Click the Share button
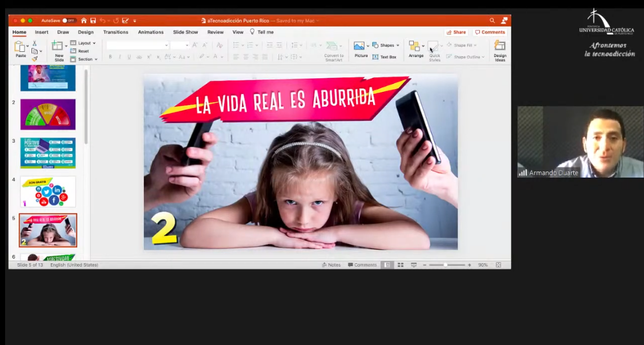 [x=456, y=32]
